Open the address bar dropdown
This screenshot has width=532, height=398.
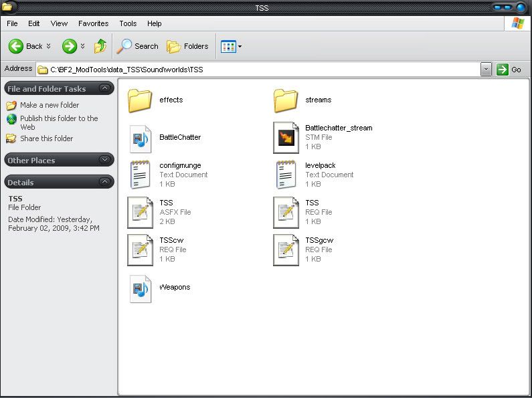click(x=486, y=70)
